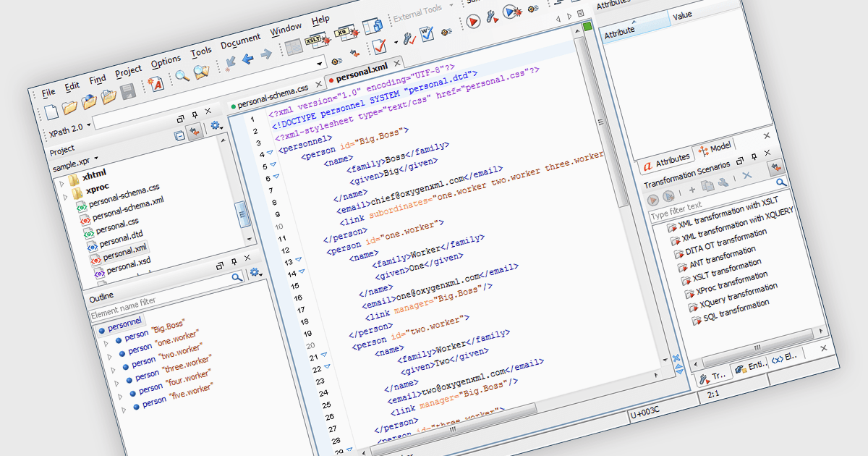Click the blue Back arrow icon

248,59
